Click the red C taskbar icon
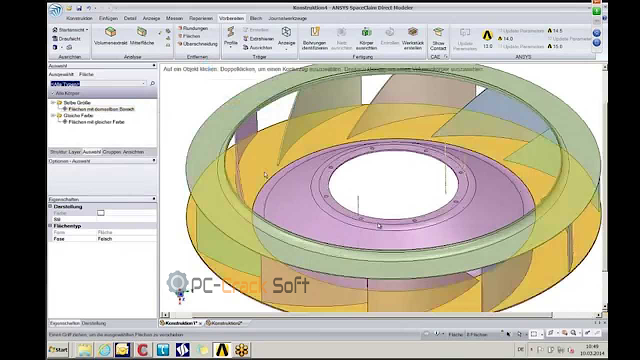Screen dimensions: 640x360 (x=142, y=350)
